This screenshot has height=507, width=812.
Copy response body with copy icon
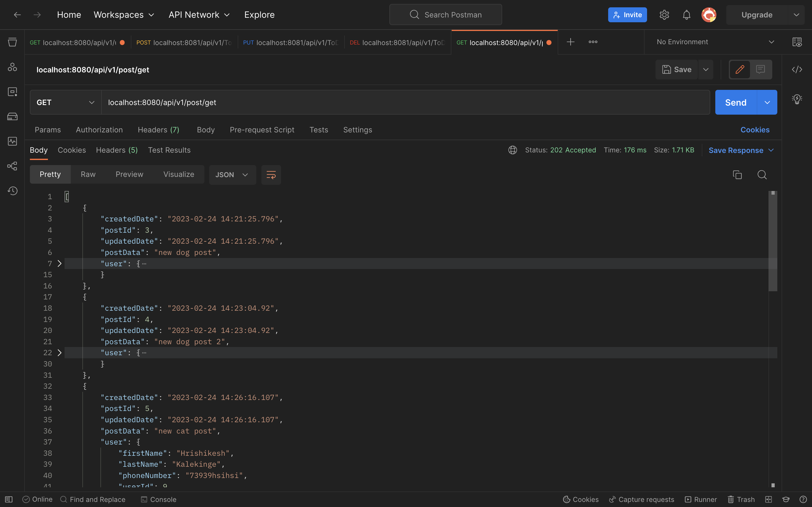click(x=737, y=175)
